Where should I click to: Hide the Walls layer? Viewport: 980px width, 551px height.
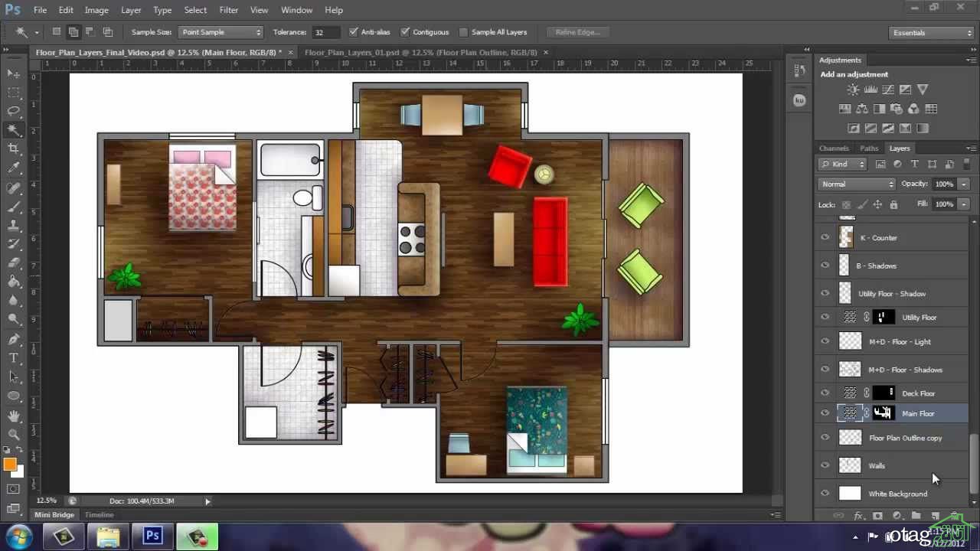(x=825, y=465)
